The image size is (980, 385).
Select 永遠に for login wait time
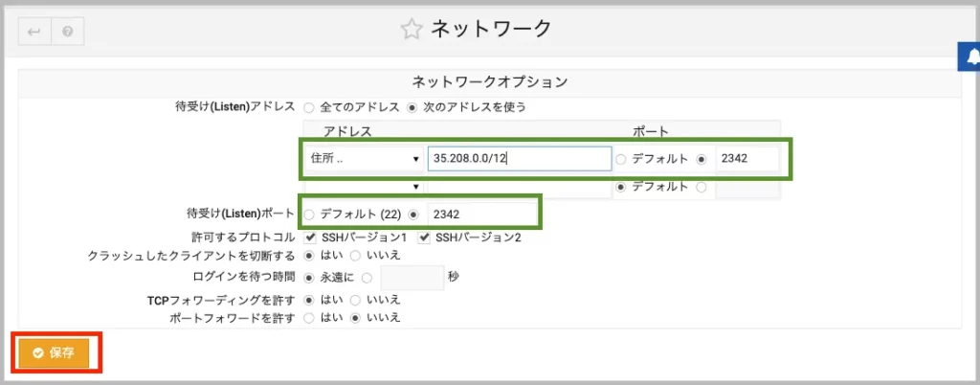tap(309, 278)
